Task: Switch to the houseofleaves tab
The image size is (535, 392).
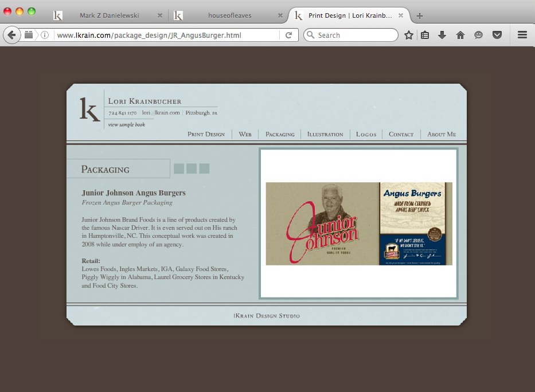Action: coord(229,15)
